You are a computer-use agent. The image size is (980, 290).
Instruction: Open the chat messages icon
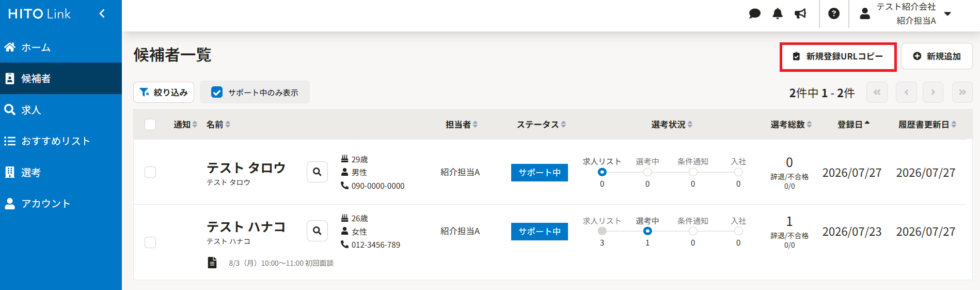tap(754, 13)
